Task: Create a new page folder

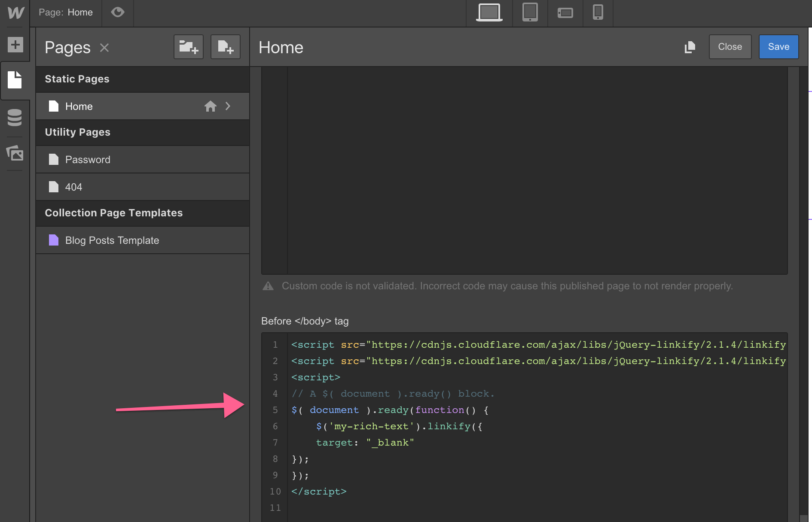Action: [188, 47]
